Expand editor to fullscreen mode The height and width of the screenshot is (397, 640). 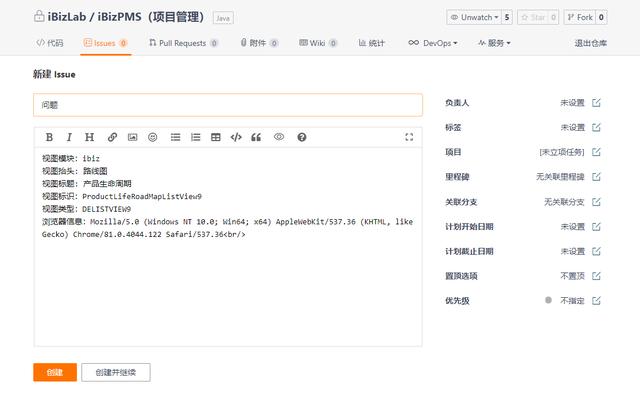[409, 137]
